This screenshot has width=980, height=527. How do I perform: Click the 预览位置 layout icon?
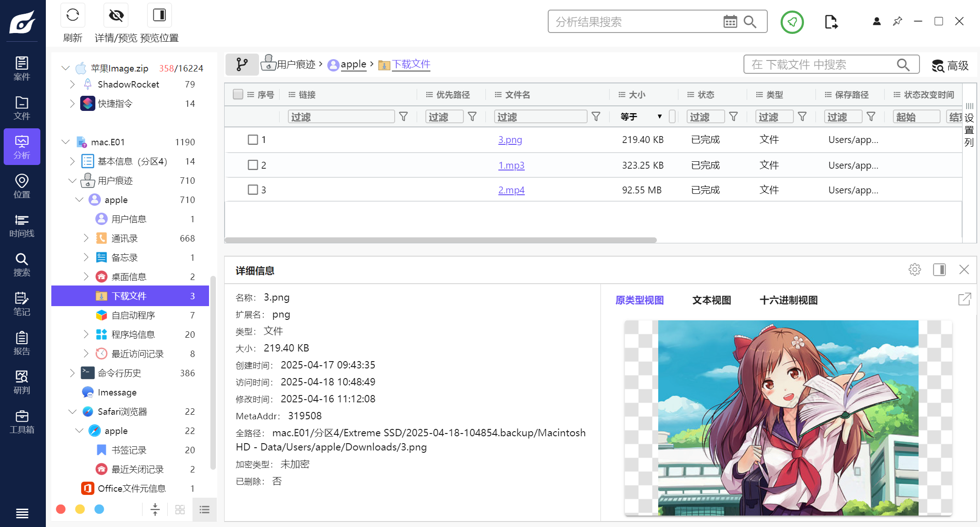click(x=159, y=15)
